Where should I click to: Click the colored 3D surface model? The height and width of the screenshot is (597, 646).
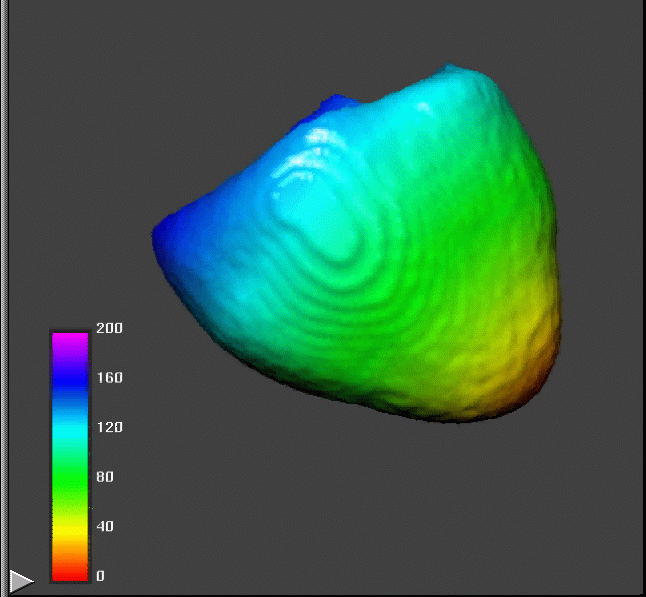(x=357, y=243)
